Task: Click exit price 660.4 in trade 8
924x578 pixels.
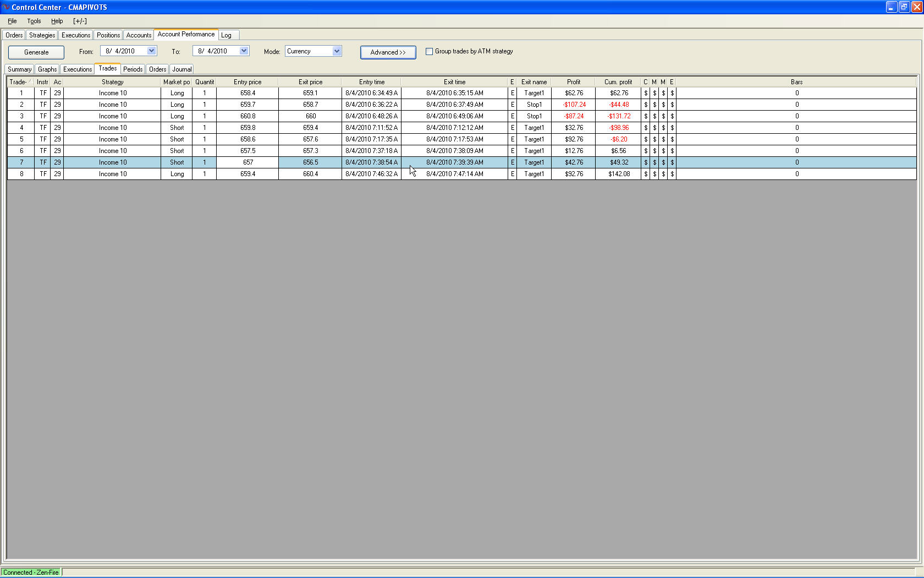Action: pyautogui.click(x=311, y=174)
